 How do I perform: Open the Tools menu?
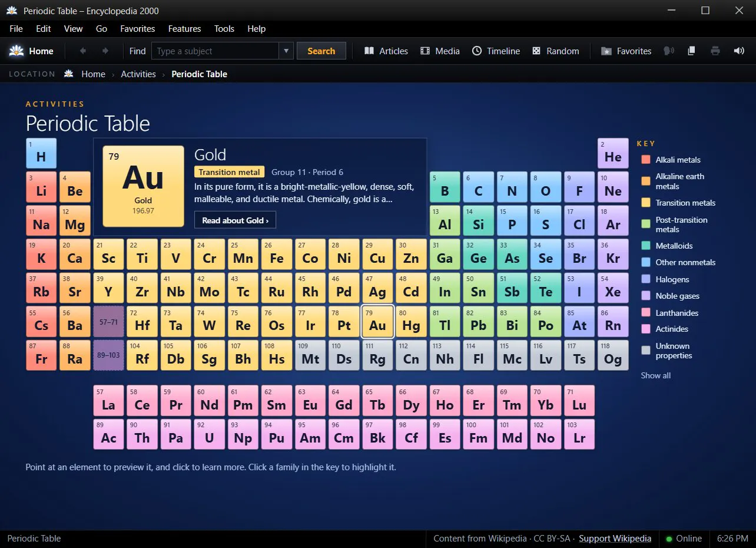pyautogui.click(x=224, y=28)
